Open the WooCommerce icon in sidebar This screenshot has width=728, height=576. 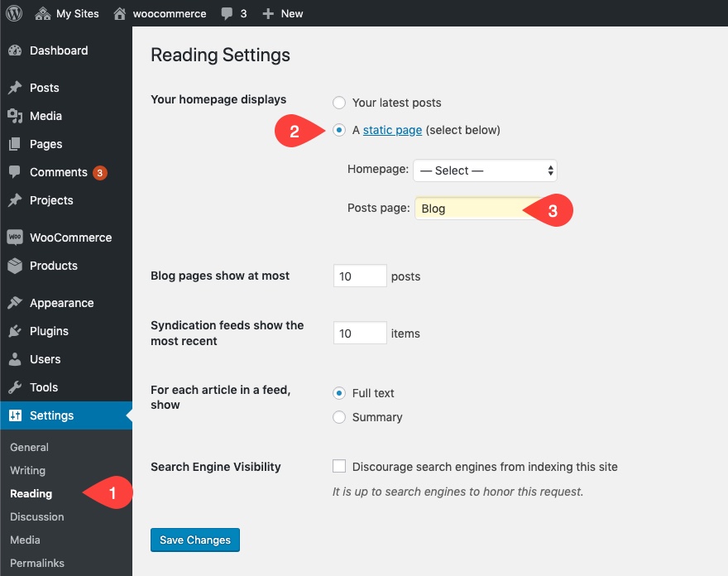(x=15, y=238)
